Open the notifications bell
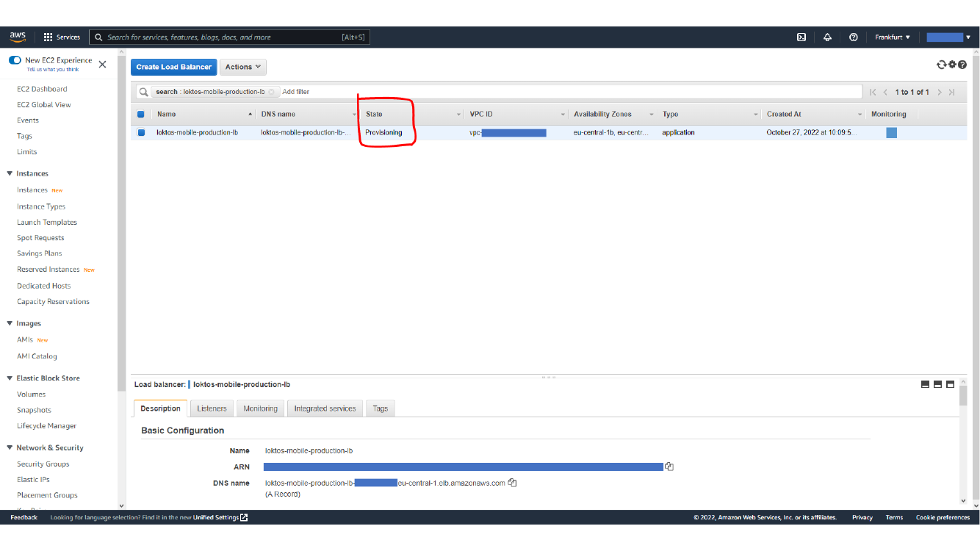 pos(827,37)
